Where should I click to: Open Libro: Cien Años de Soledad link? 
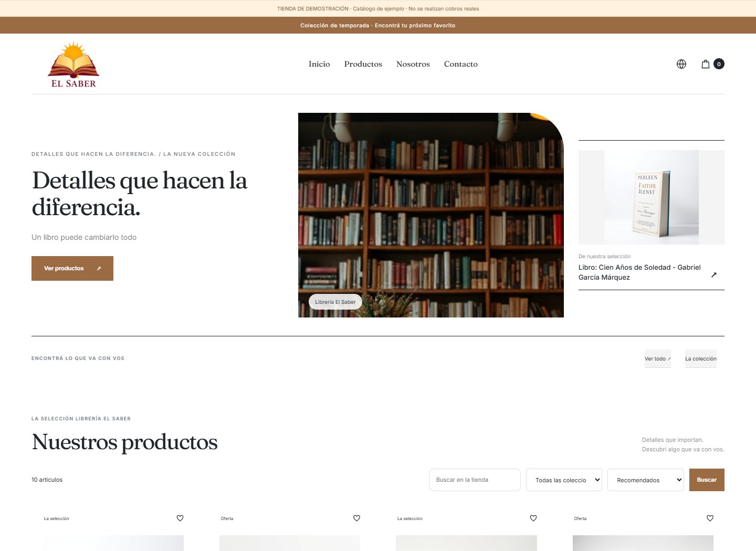pyautogui.click(x=639, y=272)
